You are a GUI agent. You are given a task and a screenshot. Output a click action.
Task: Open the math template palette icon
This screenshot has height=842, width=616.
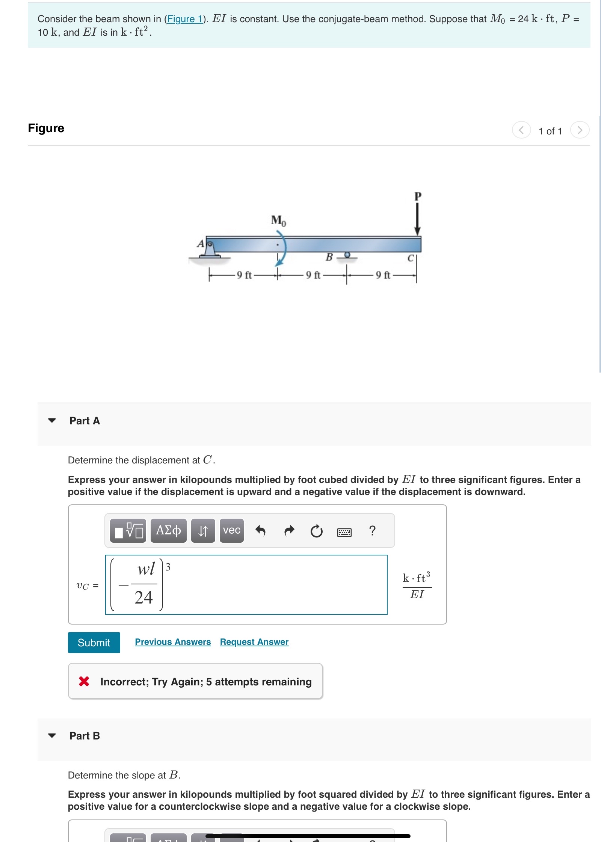(x=128, y=531)
